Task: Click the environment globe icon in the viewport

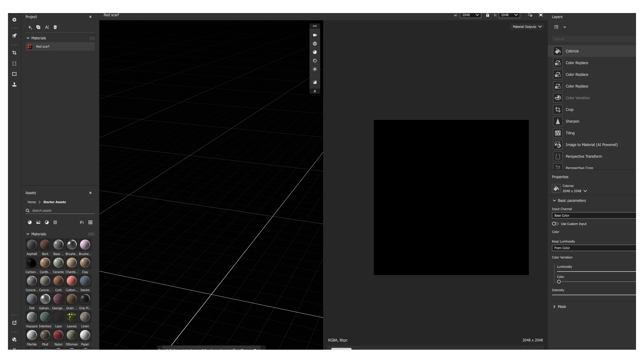Action: coord(315,44)
